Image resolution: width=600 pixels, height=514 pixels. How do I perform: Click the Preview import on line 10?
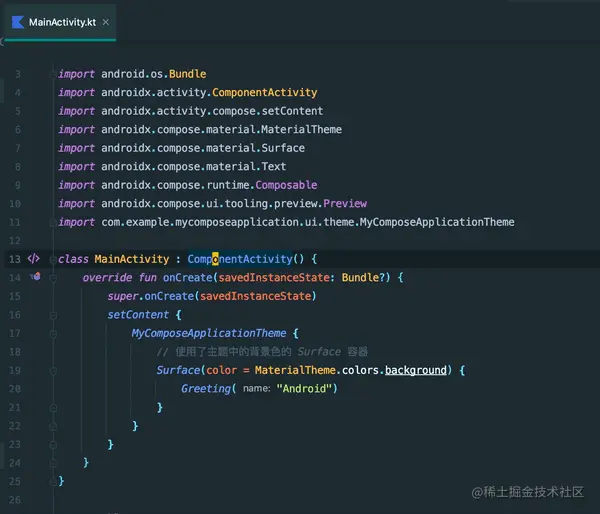click(345, 203)
